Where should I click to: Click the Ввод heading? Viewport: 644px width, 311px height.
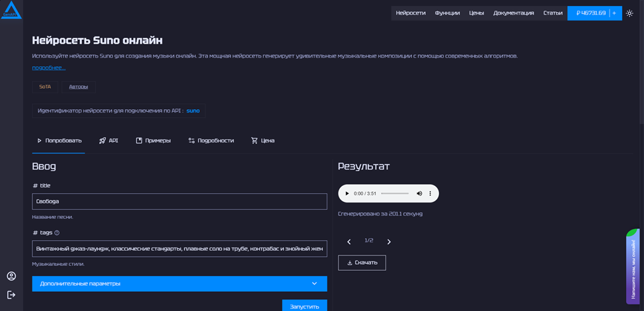pos(44,167)
